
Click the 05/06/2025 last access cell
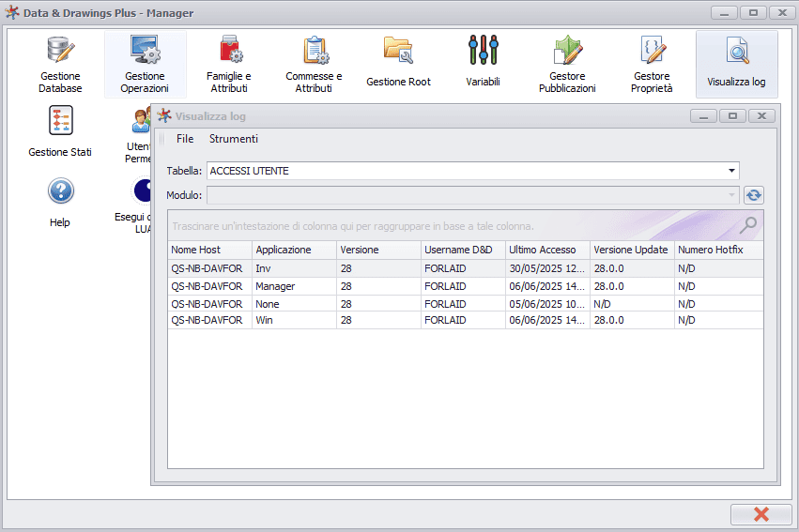click(x=547, y=304)
